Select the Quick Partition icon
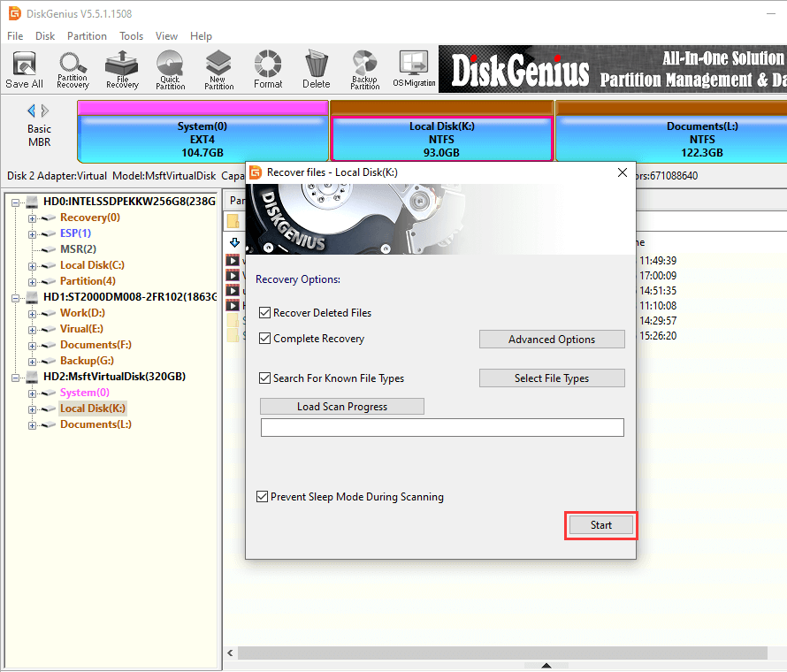787x672 pixels. pos(170,70)
